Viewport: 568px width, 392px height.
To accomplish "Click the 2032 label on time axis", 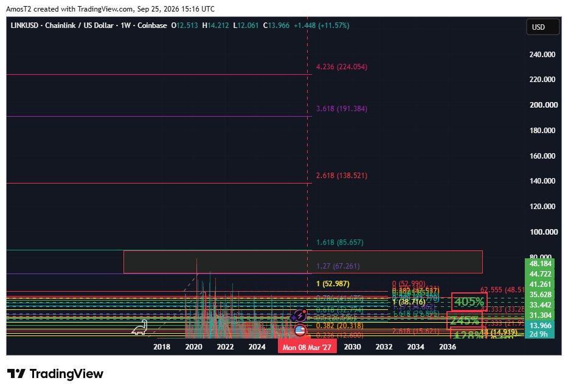I will 384,347.
